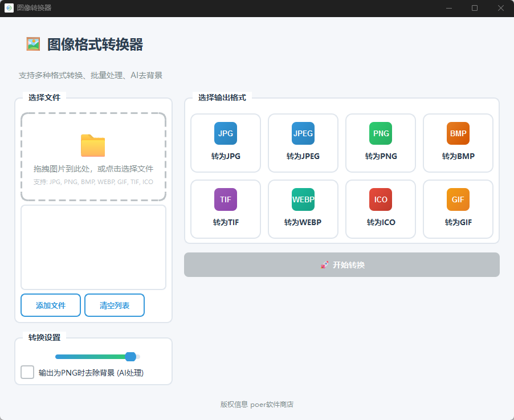Click the rocket icon on convert button

(324, 265)
